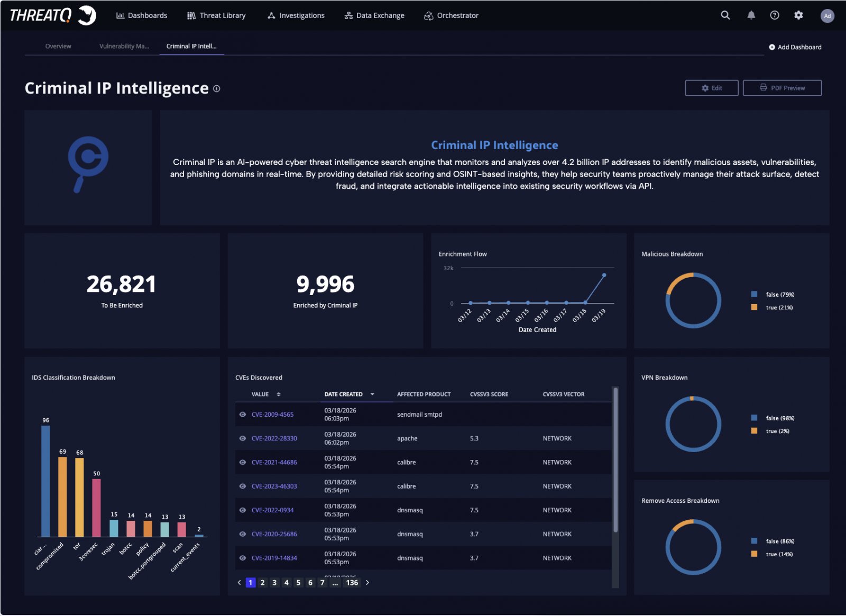Open the Dashboards menu
The height and width of the screenshot is (616, 846).
tap(142, 15)
